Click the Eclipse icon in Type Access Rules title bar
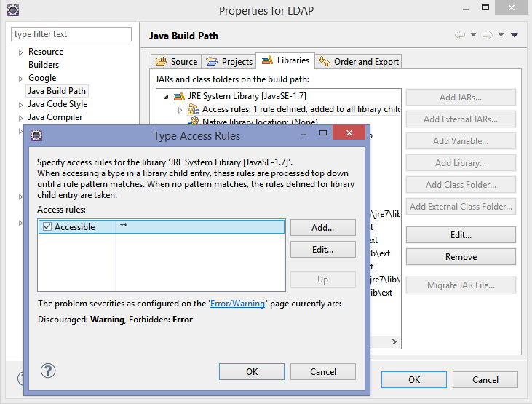This screenshot has height=404, width=532. 36,135
